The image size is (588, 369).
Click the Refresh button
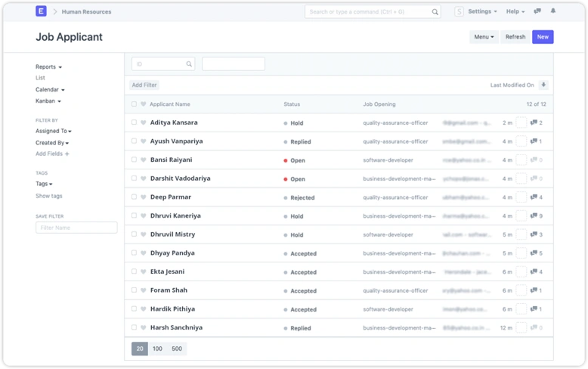pyautogui.click(x=515, y=37)
